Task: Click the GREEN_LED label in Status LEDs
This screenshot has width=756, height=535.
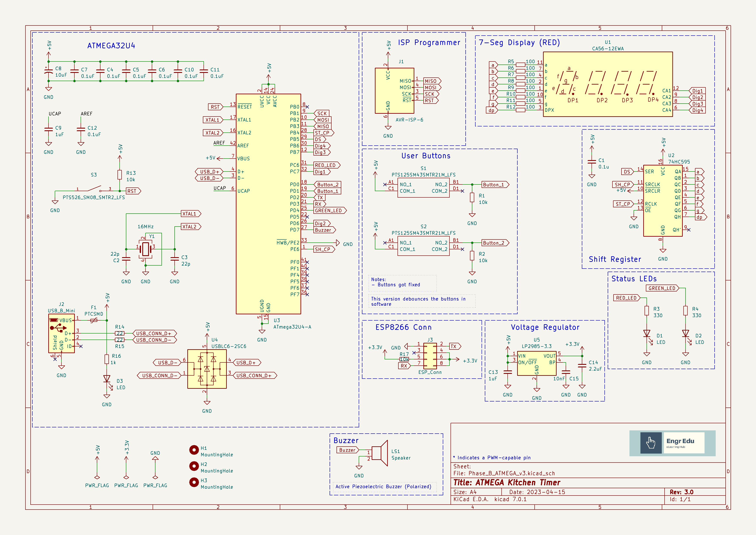Action: 662,288
